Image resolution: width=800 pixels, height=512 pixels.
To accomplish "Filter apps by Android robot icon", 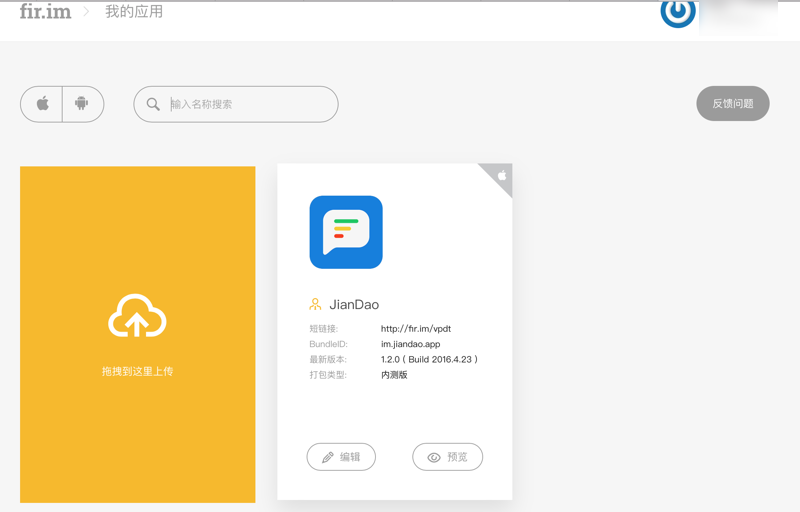I will point(82,104).
